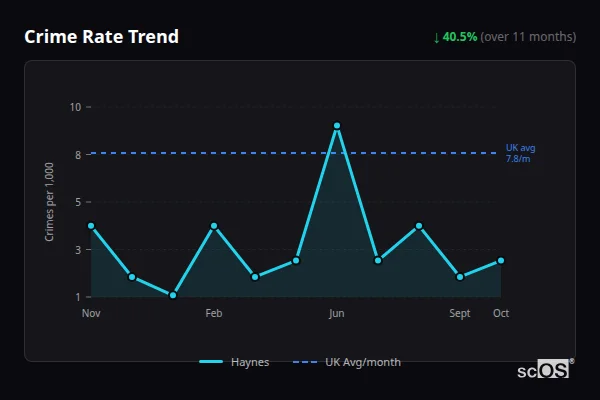Select the Oct final data point

pos(501,261)
